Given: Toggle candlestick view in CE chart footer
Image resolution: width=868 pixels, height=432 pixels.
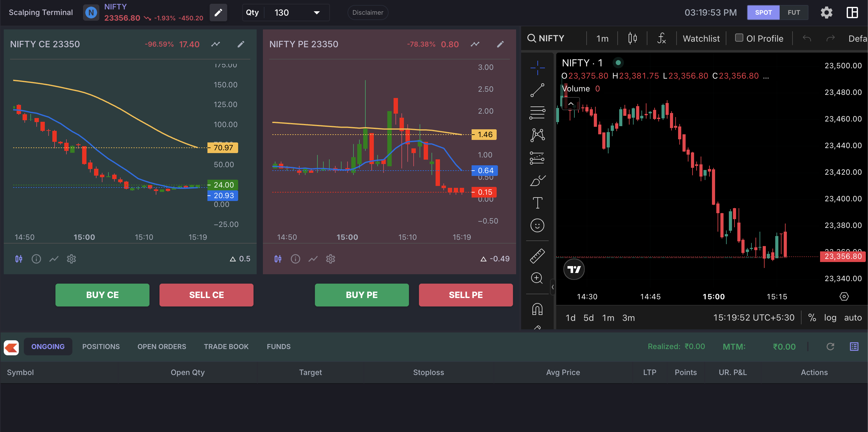Looking at the screenshot, I should pyautogui.click(x=19, y=259).
